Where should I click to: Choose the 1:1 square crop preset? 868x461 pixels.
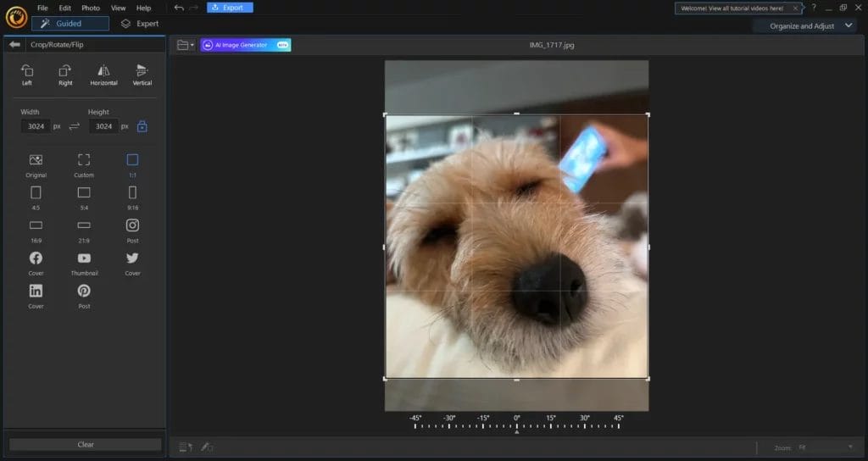coord(132,165)
